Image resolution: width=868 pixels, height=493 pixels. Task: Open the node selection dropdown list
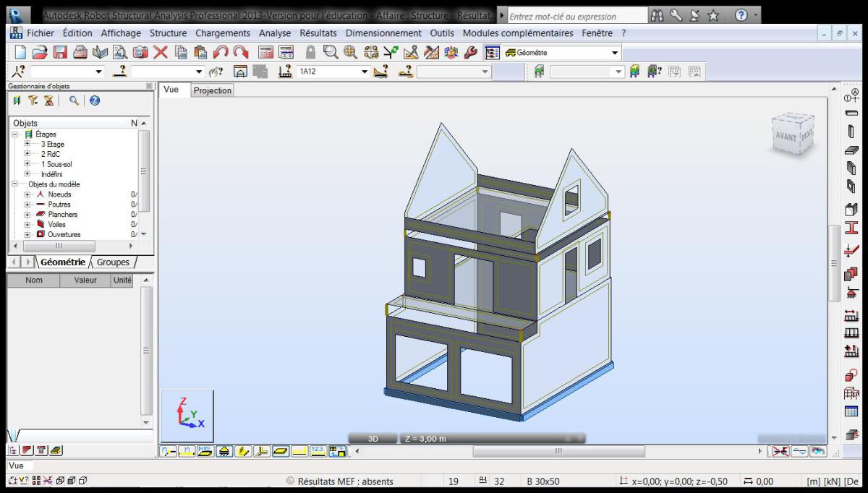(x=98, y=72)
